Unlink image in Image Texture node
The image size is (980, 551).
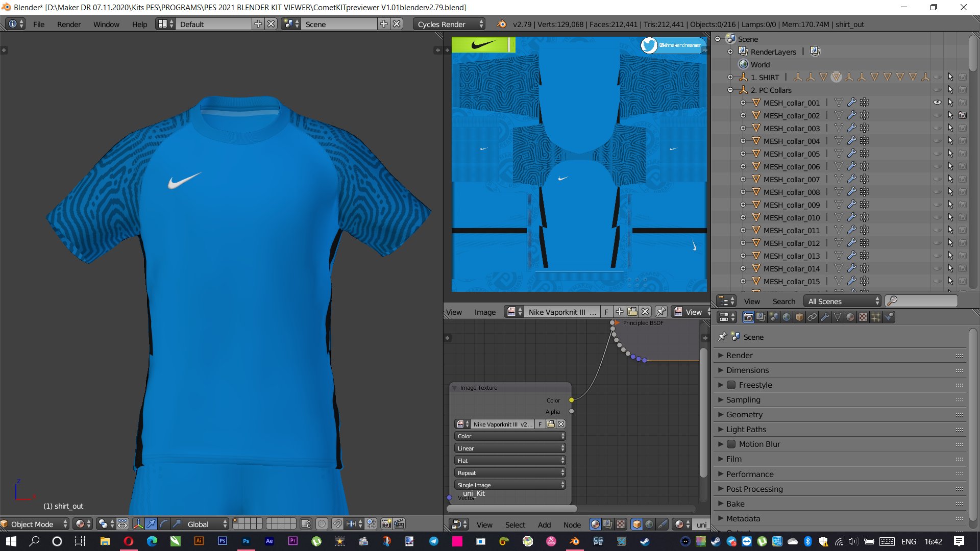(x=561, y=424)
